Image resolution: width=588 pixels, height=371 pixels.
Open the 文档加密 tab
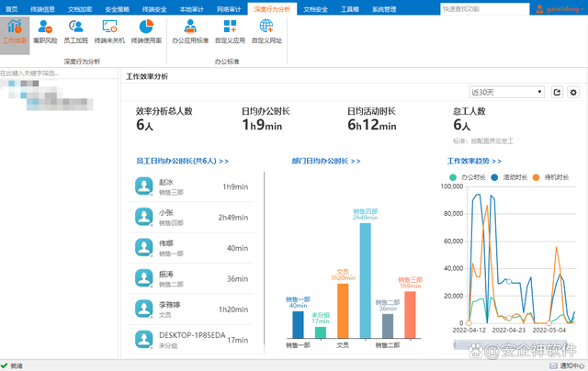[80, 9]
